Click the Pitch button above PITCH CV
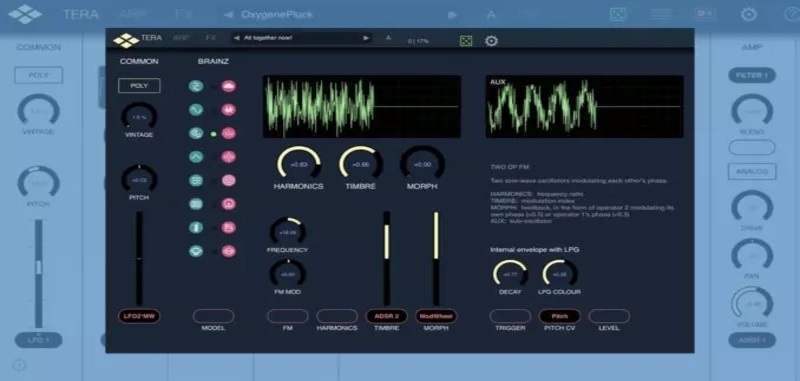Screen dimensions: 800x381 pos(560,316)
